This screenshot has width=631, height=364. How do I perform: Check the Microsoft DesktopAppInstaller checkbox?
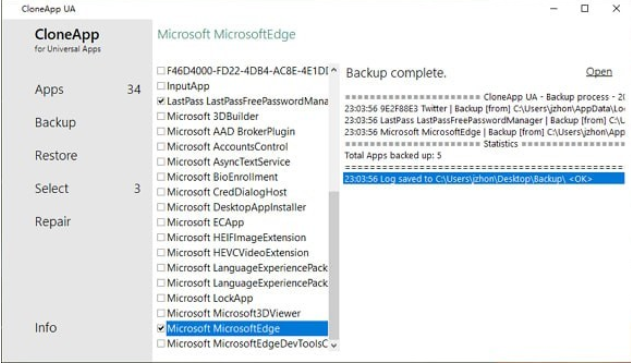click(161, 207)
